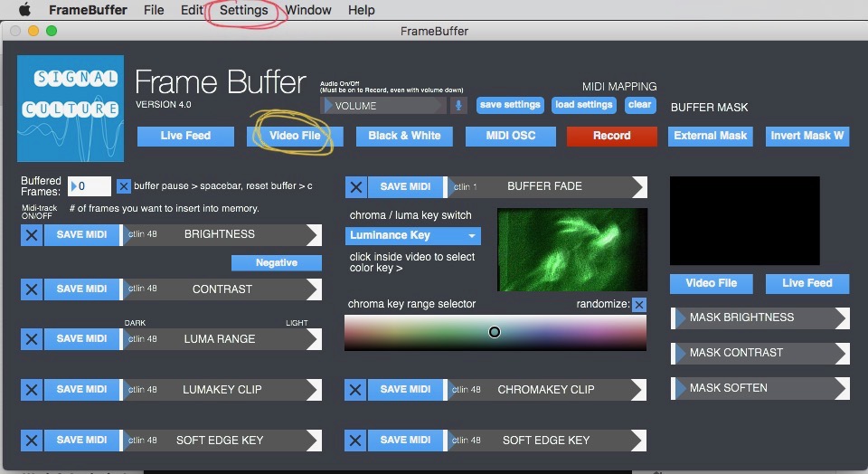Click inside green video preview to select color key
Screen dimensions: 868x474
tap(572, 250)
